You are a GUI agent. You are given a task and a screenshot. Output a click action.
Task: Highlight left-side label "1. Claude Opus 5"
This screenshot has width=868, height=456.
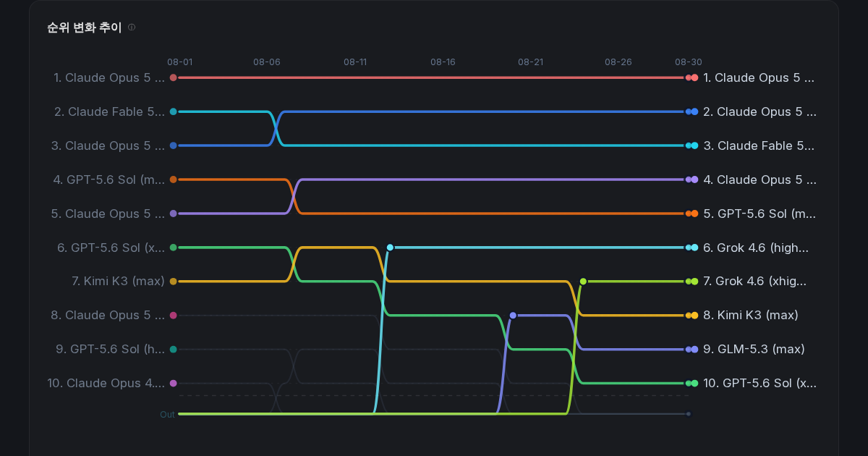[109, 77]
